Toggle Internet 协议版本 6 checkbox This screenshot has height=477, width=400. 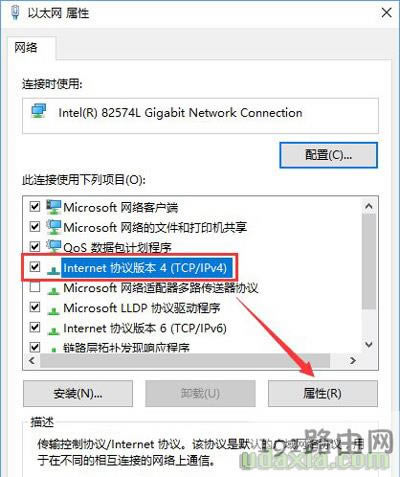(x=35, y=327)
